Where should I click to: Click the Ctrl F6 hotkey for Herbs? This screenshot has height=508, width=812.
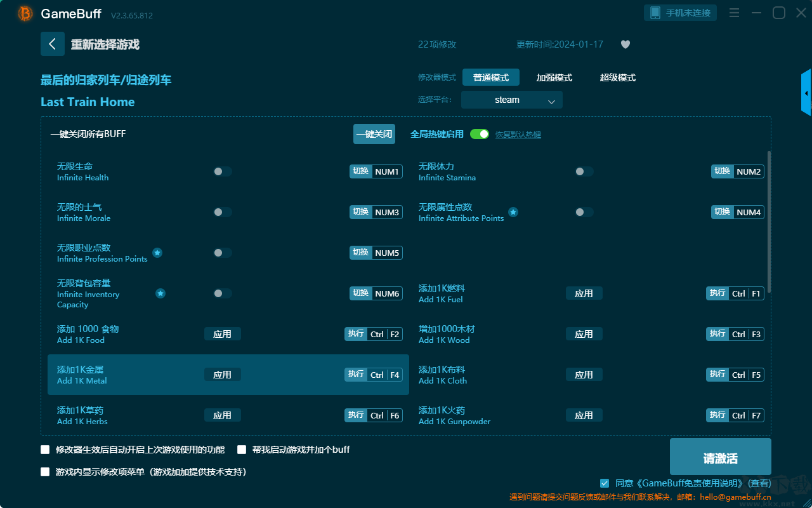click(x=374, y=415)
